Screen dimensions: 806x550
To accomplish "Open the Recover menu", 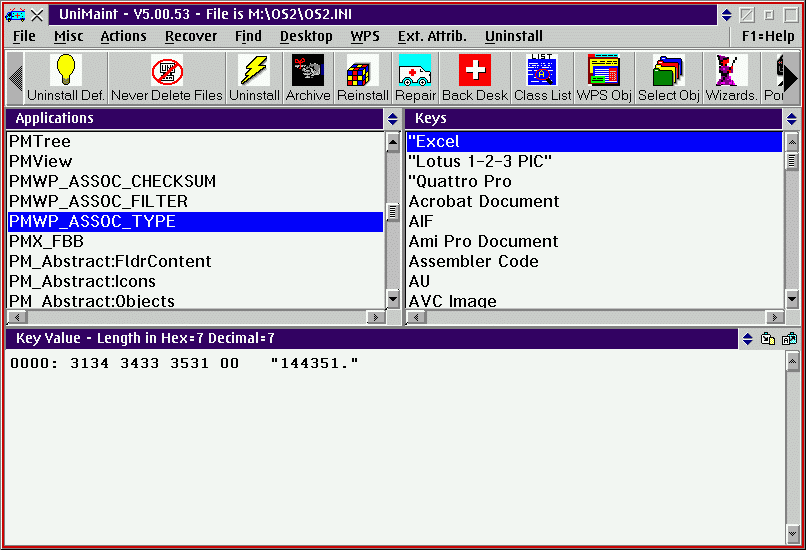I will (x=191, y=36).
